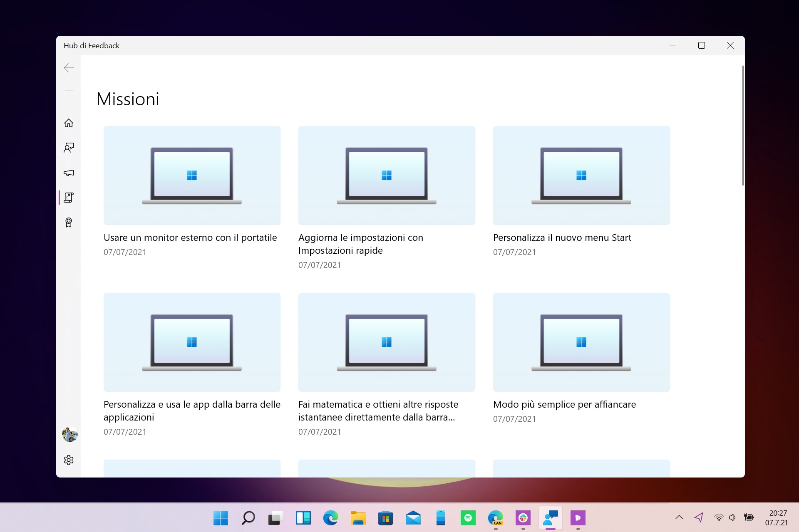This screenshot has height=532, width=799.
Task: Click date under 'Modo più semplice per affiancare'
Action: pyautogui.click(x=514, y=419)
